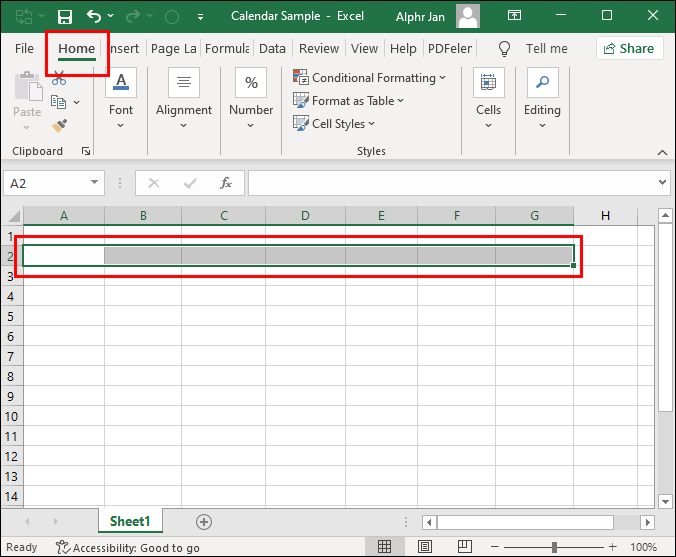Switch to the Data tab

click(x=272, y=49)
